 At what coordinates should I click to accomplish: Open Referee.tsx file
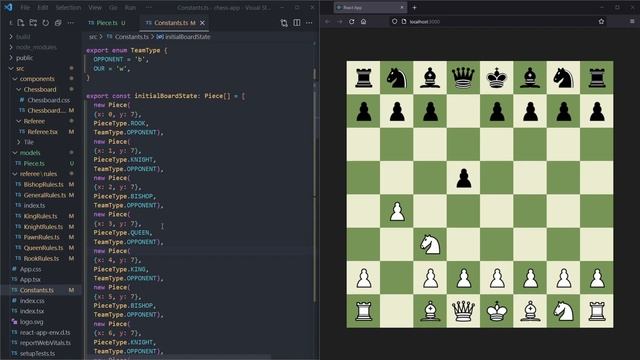(x=41, y=132)
